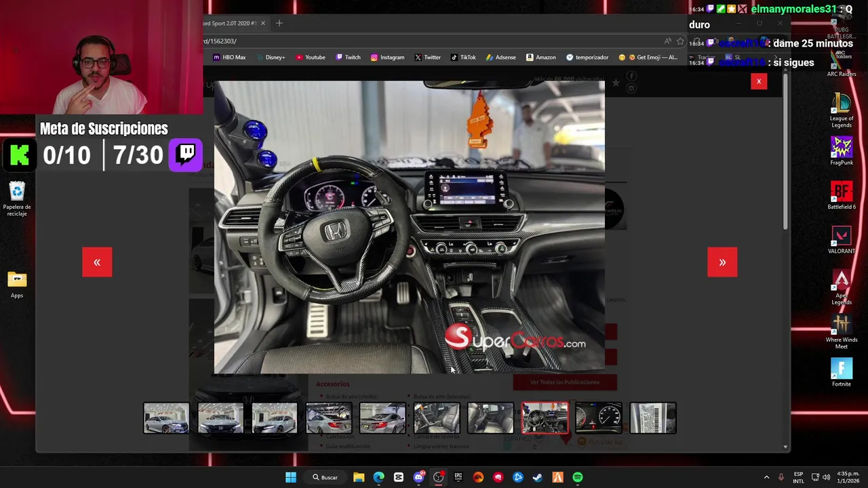Open the Amazon bookmark
This screenshot has width=868, height=488.
(541, 58)
